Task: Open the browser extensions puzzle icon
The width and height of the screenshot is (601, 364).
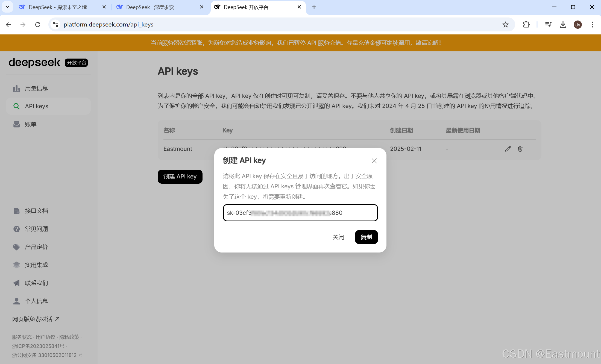Action: [x=526, y=25]
